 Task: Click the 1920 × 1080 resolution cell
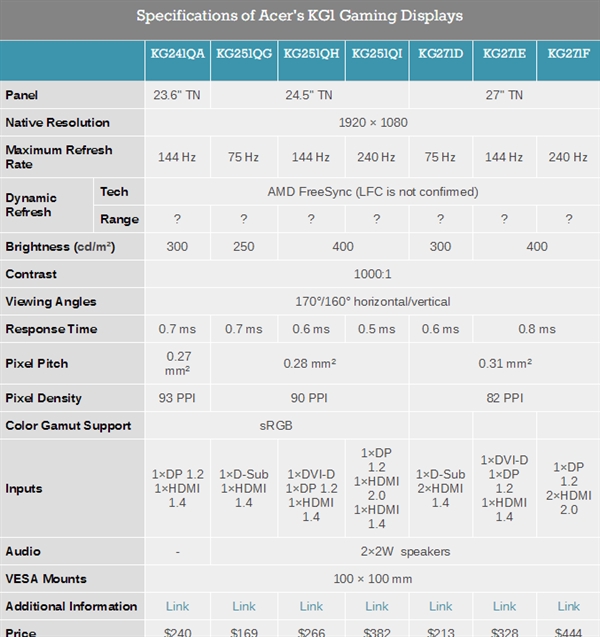(372, 122)
